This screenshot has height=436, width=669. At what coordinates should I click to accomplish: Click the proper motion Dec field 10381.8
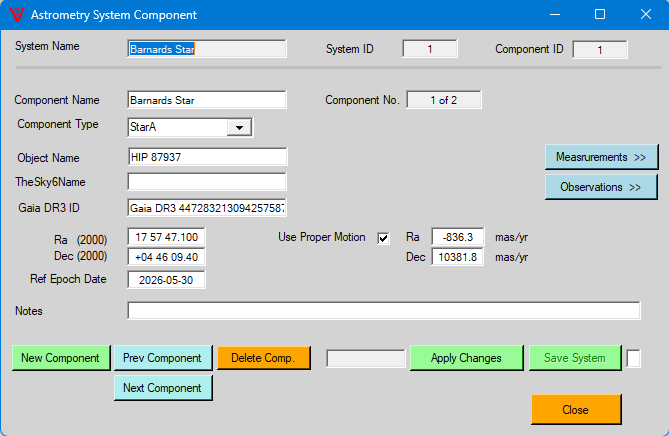coord(457,257)
